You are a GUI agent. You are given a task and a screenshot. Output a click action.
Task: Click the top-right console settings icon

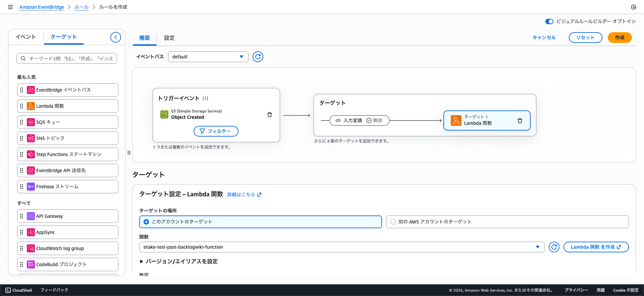point(633,7)
